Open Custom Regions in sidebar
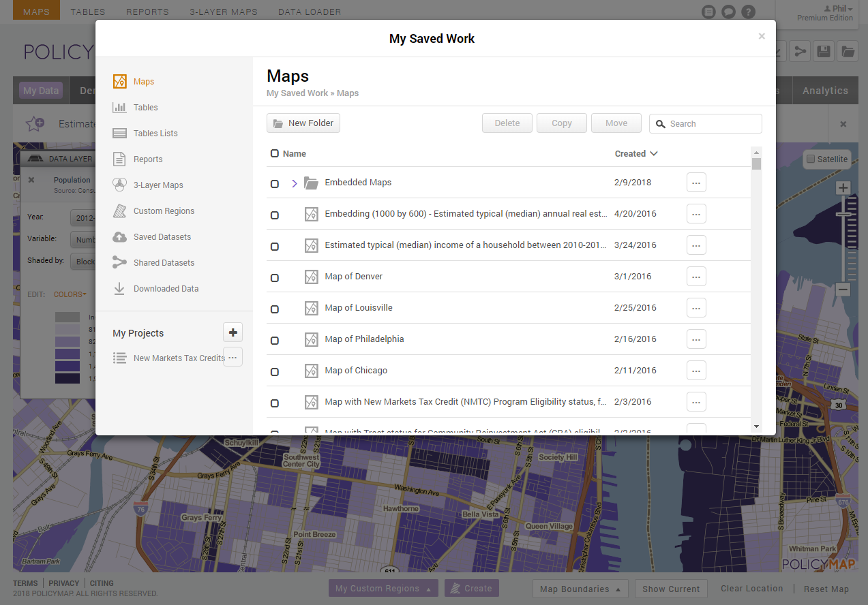868x605 pixels. coord(153,211)
